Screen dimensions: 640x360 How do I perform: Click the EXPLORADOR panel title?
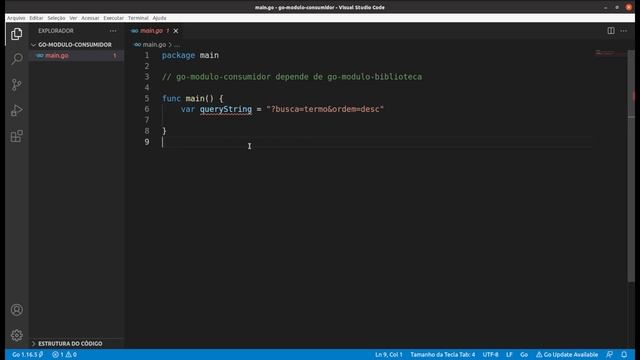point(56,31)
